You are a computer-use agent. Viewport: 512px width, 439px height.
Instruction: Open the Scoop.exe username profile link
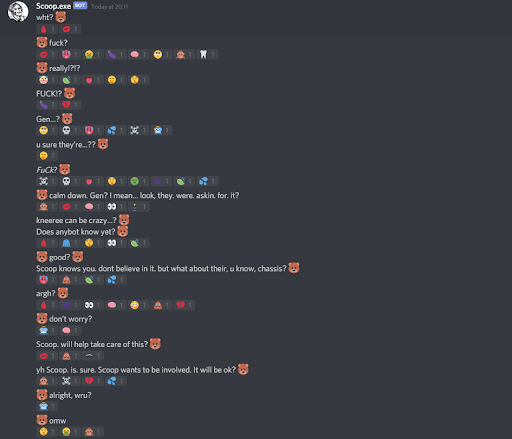coord(53,6)
